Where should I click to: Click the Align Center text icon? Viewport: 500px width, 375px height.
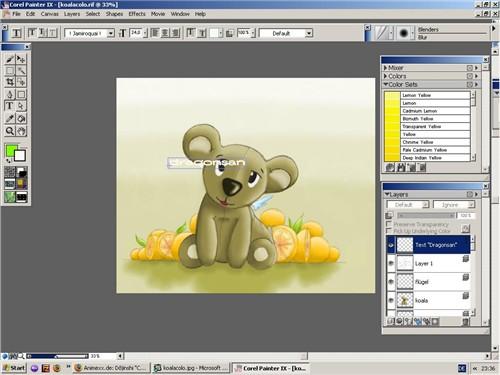click(x=165, y=33)
